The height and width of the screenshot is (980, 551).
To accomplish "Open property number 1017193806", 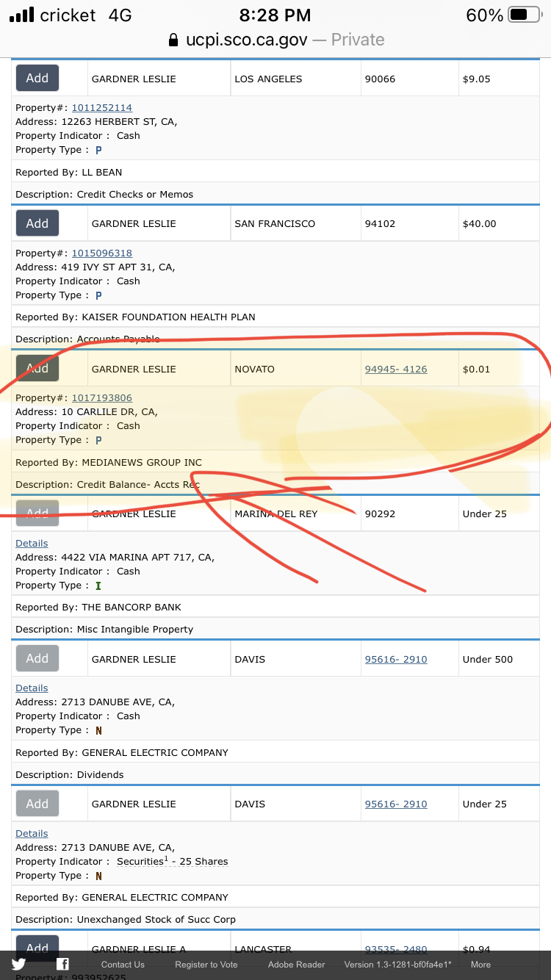I will click(x=101, y=398).
